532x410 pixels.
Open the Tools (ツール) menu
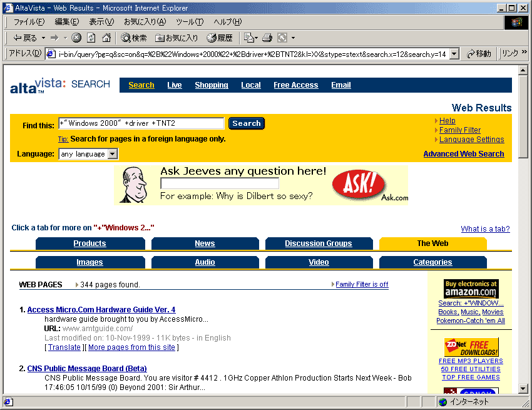coord(190,22)
